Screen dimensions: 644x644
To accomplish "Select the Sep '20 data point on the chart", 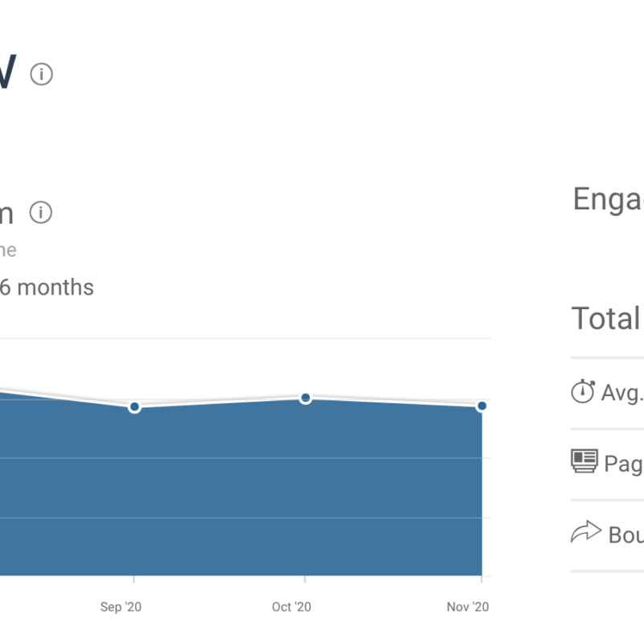I will pos(134,407).
